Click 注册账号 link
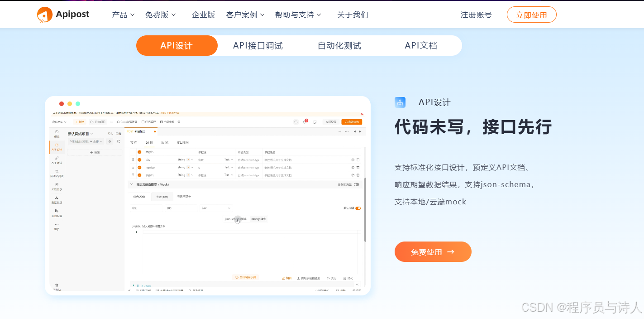 click(x=476, y=14)
